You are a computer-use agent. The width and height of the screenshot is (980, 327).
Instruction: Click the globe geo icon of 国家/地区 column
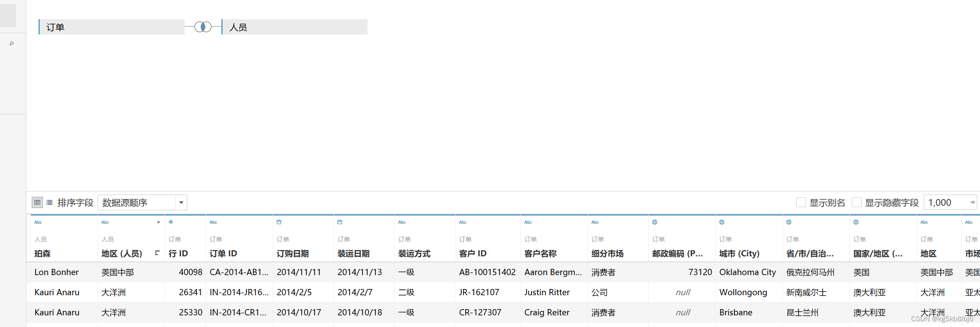(x=856, y=222)
